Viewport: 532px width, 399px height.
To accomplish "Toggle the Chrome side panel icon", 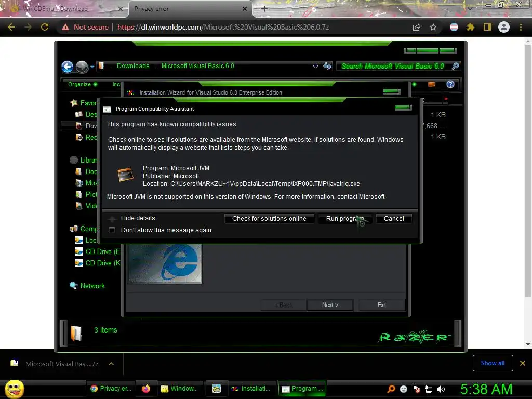I will (x=487, y=27).
